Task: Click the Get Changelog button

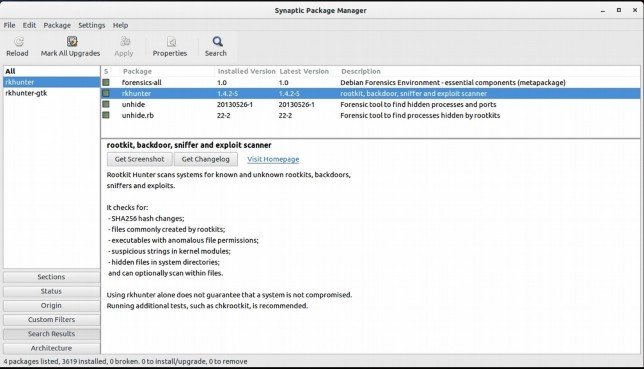Action: (205, 159)
